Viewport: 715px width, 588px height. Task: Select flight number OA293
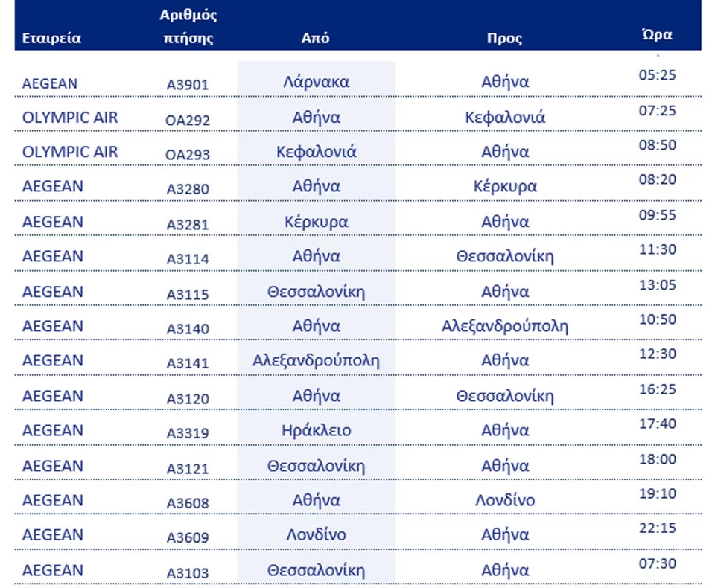pyautogui.click(x=188, y=155)
